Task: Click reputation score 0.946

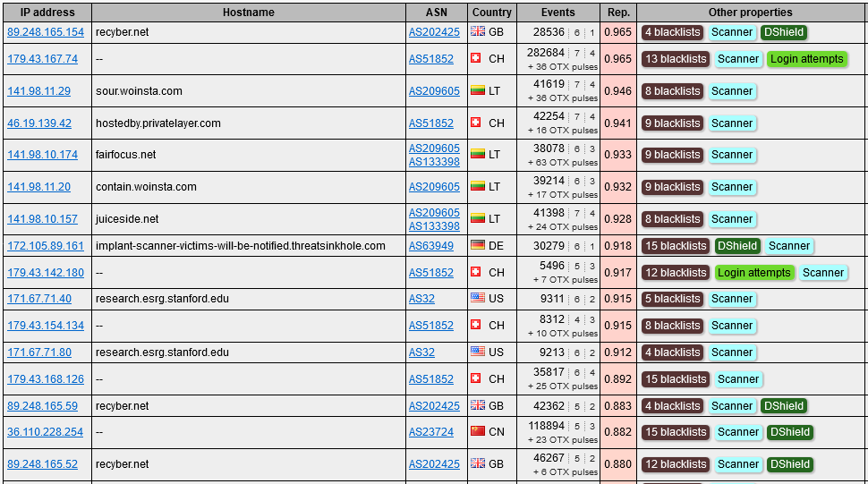Action: (x=617, y=90)
